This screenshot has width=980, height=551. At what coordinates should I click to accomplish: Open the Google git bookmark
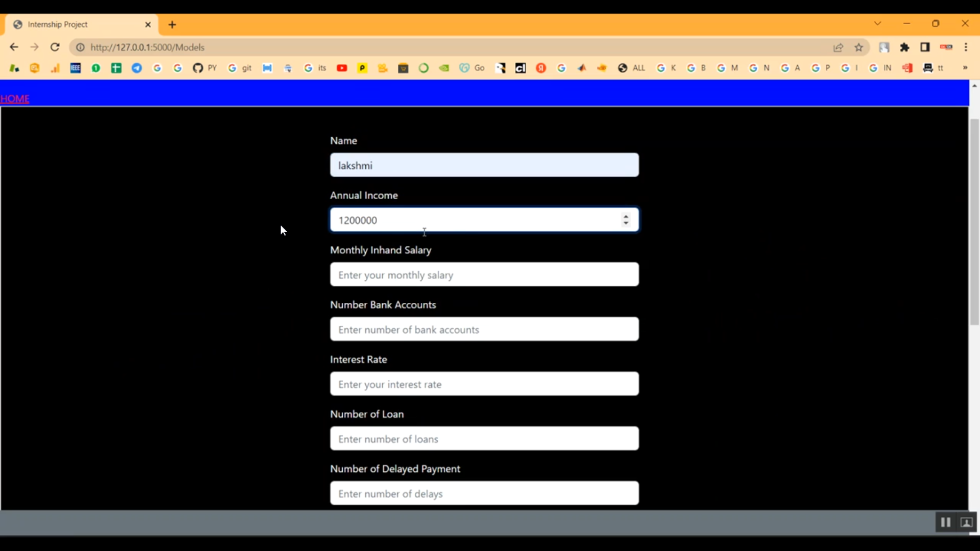(240, 68)
